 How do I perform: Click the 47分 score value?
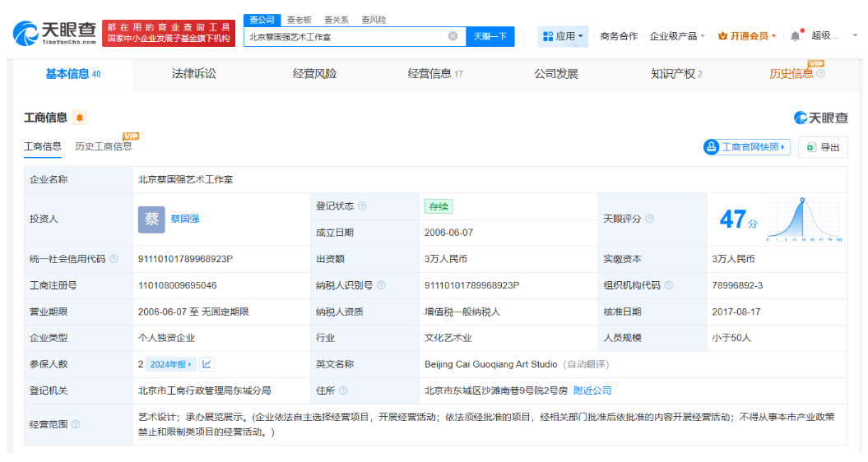pyautogui.click(x=739, y=219)
